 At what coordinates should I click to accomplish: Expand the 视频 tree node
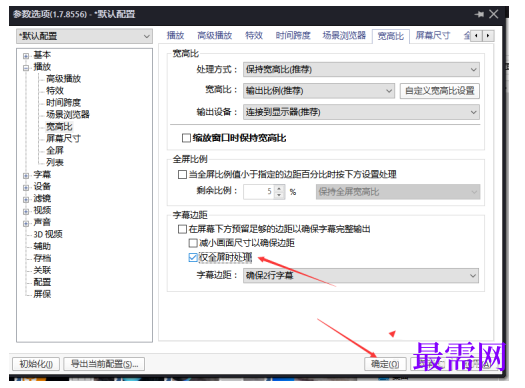coord(26,212)
